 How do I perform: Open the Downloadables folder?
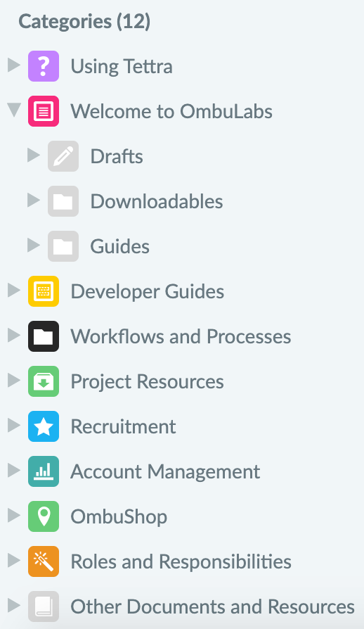157,201
